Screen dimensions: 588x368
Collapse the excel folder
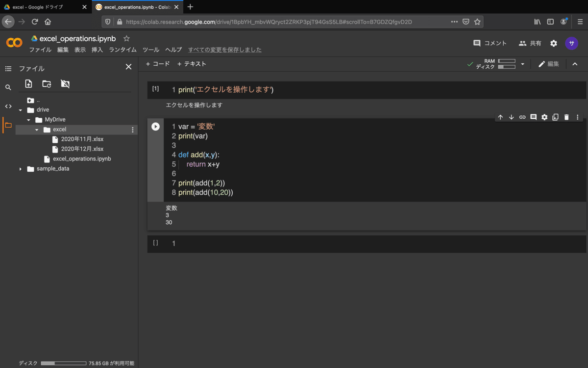pos(37,130)
